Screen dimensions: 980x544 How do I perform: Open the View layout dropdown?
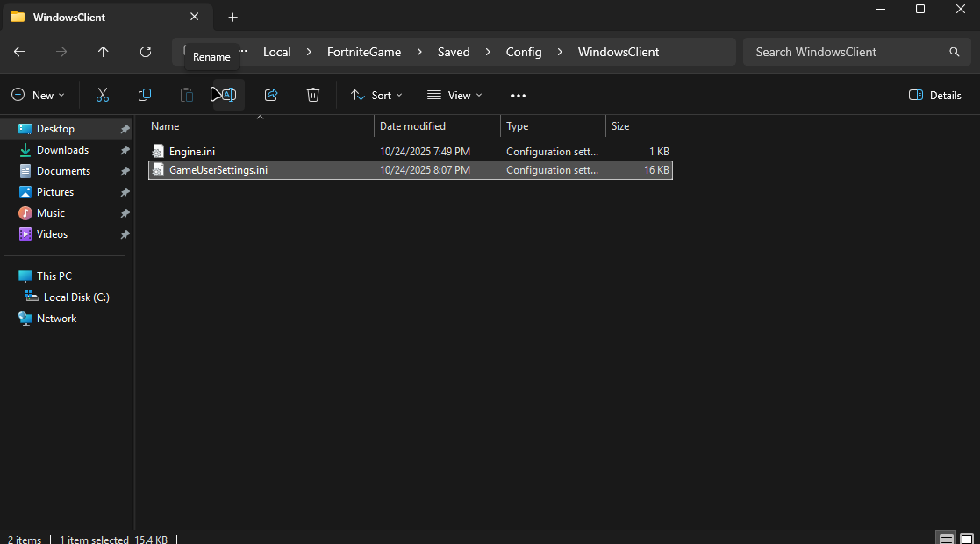453,95
